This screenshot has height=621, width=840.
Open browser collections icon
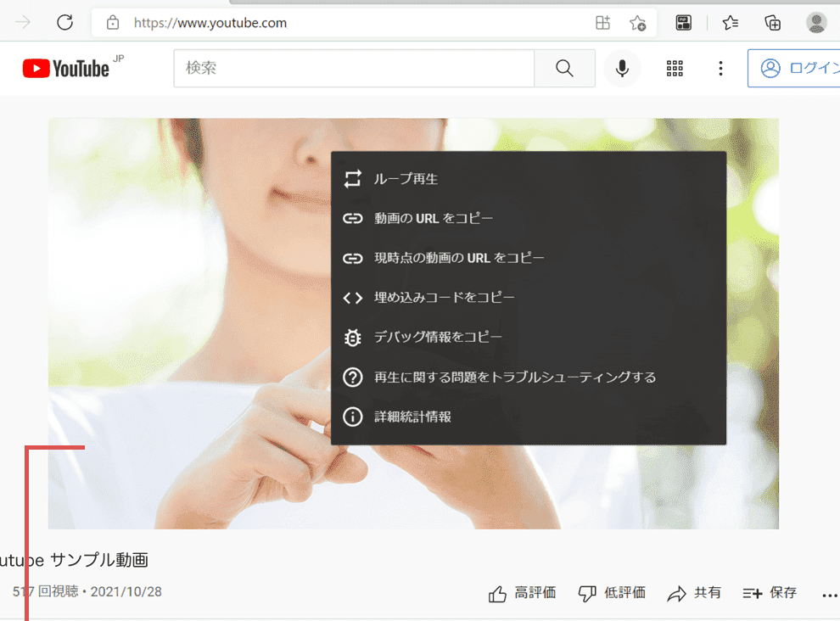pyautogui.click(x=772, y=23)
